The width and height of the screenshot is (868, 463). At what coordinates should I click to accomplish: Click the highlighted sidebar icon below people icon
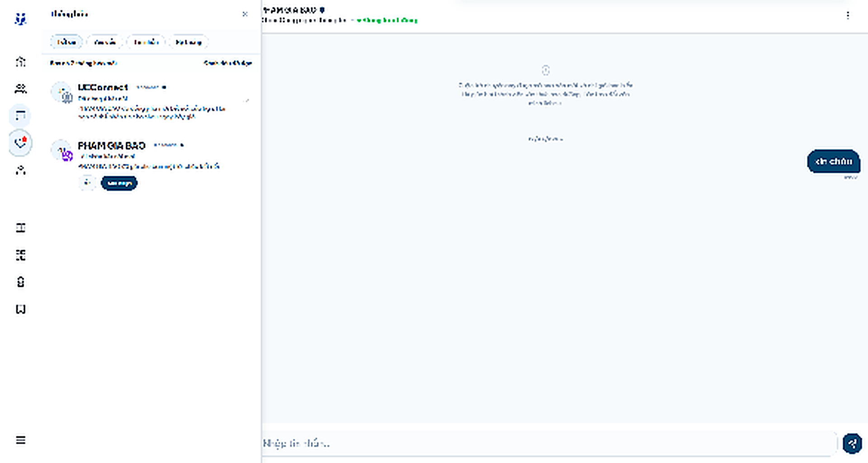click(20, 116)
